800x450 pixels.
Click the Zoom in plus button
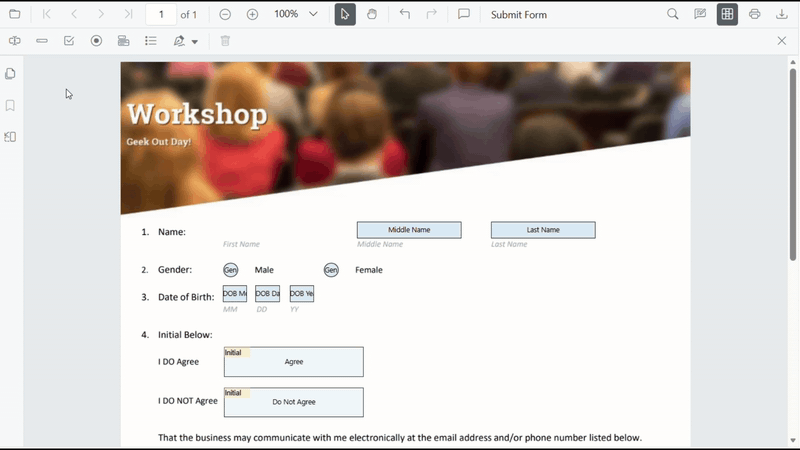click(252, 14)
